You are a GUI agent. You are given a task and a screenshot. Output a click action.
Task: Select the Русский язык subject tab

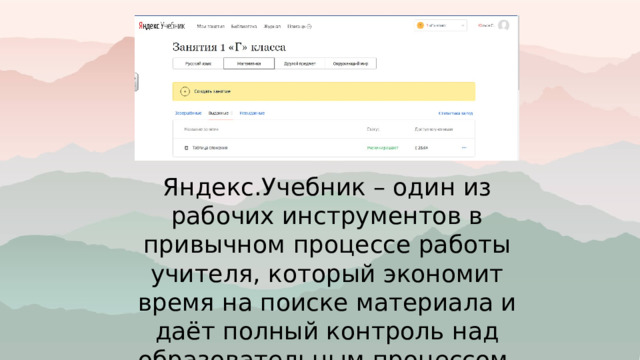pos(198,64)
